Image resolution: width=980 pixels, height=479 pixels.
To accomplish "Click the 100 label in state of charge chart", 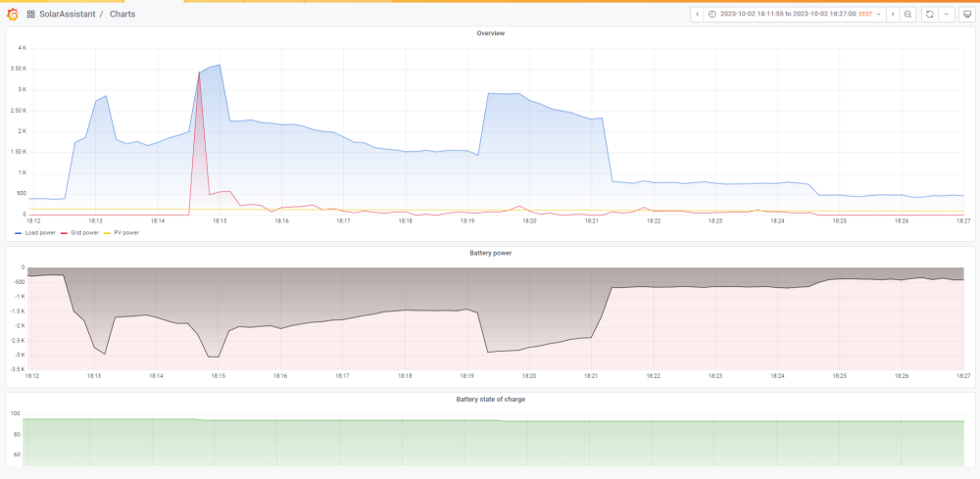I will point(17,413).
